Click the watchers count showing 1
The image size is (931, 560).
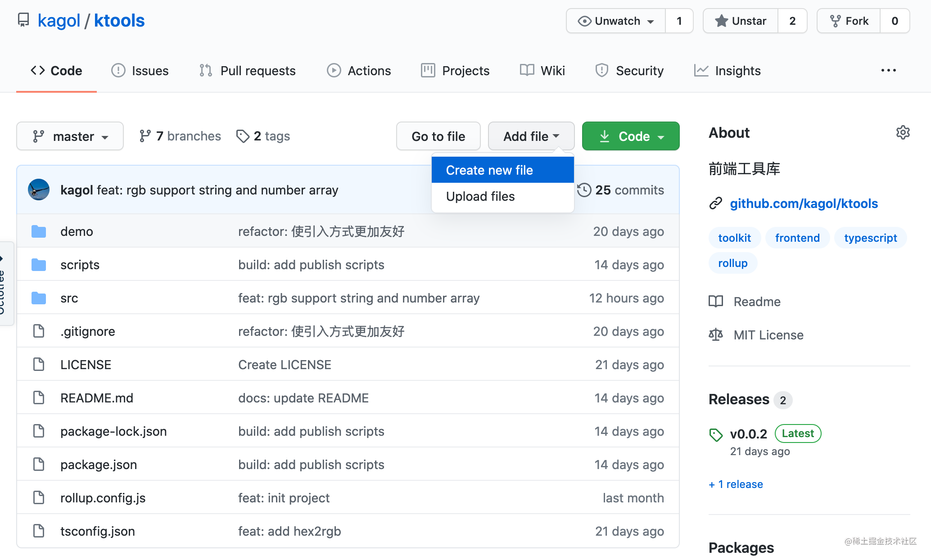679,21
